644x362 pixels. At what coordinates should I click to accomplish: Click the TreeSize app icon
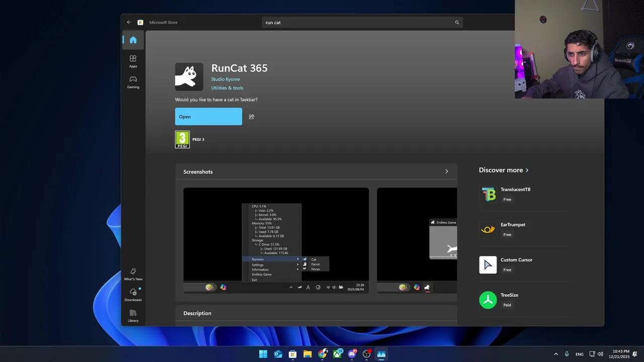click(x=488, y=300)
